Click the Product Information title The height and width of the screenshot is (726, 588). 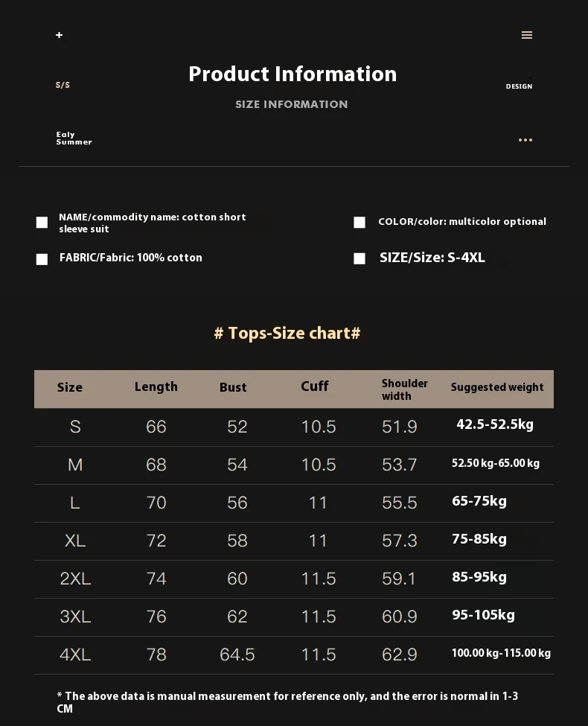[x=293, y=74]
